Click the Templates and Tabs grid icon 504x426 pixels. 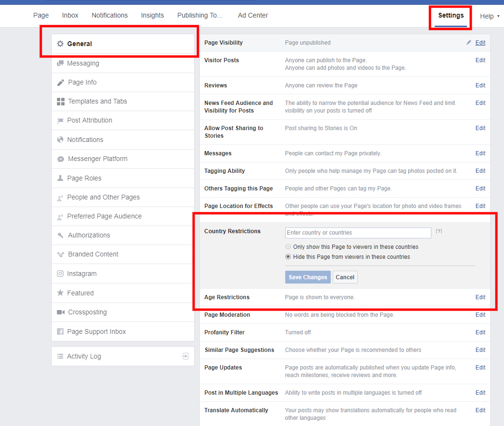[x=60, y=102]
